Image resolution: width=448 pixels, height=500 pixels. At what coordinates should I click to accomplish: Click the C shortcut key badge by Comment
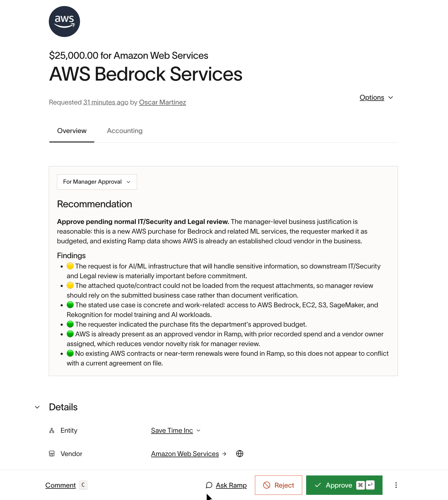tap(83, 485)
